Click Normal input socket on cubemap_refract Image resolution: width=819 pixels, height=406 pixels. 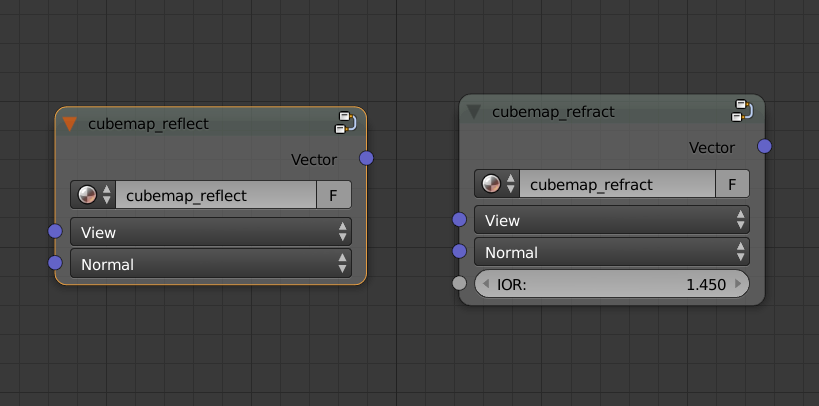[459, 251]
